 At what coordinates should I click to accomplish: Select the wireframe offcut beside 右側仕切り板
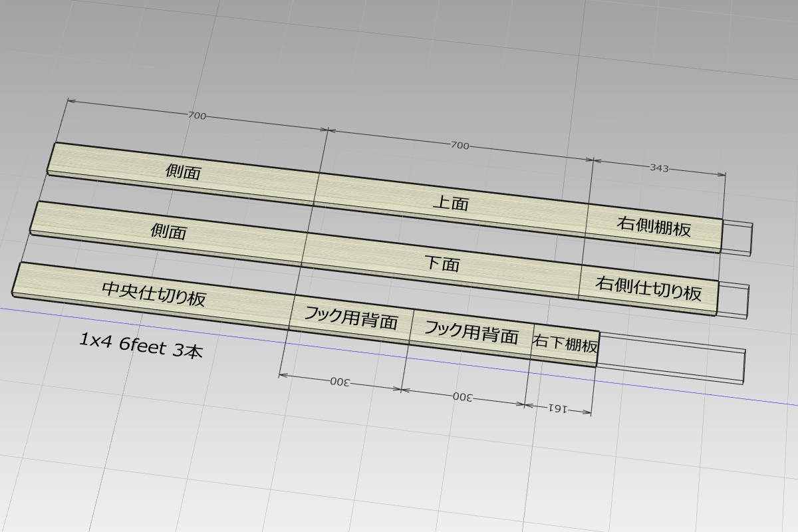733,299
